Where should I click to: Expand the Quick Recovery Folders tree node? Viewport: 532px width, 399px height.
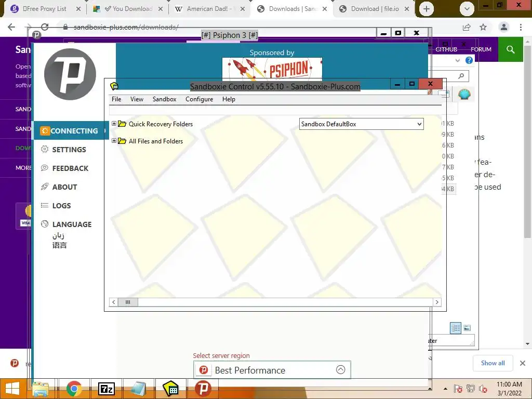(114, 124)
